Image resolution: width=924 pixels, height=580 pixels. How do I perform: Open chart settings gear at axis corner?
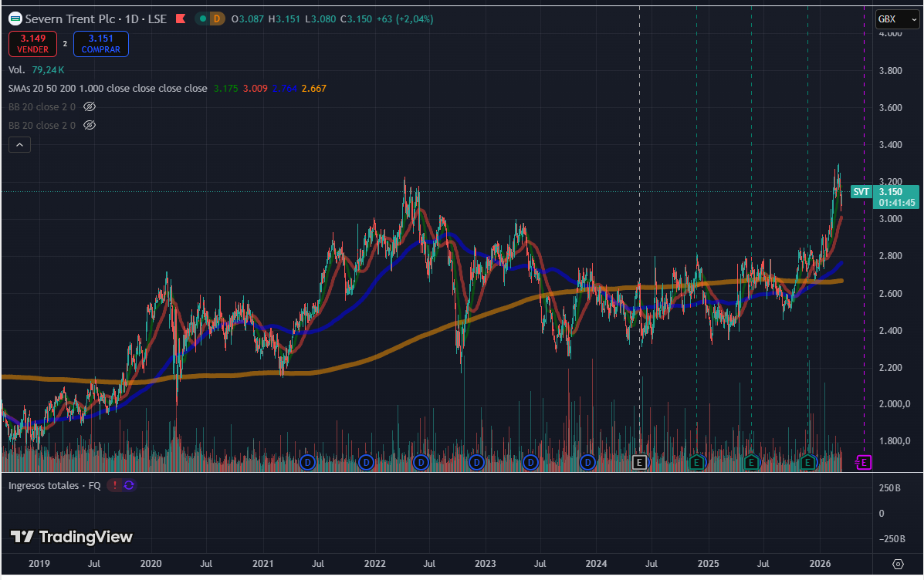pos(898,564)
